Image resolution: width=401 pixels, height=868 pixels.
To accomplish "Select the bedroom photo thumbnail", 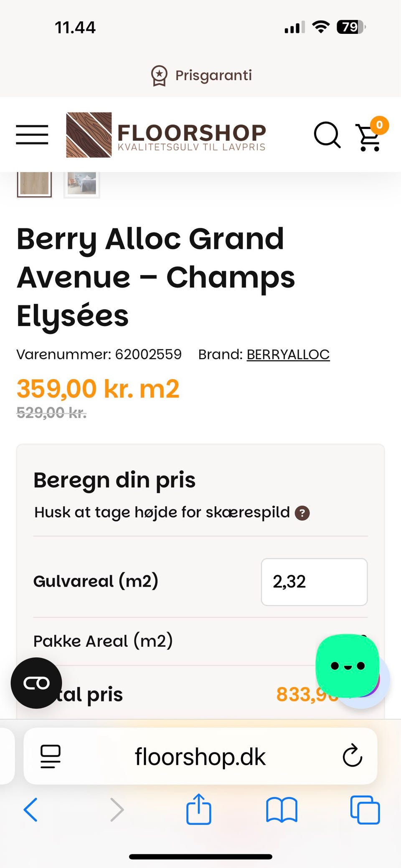I will (x=82, y=184).
